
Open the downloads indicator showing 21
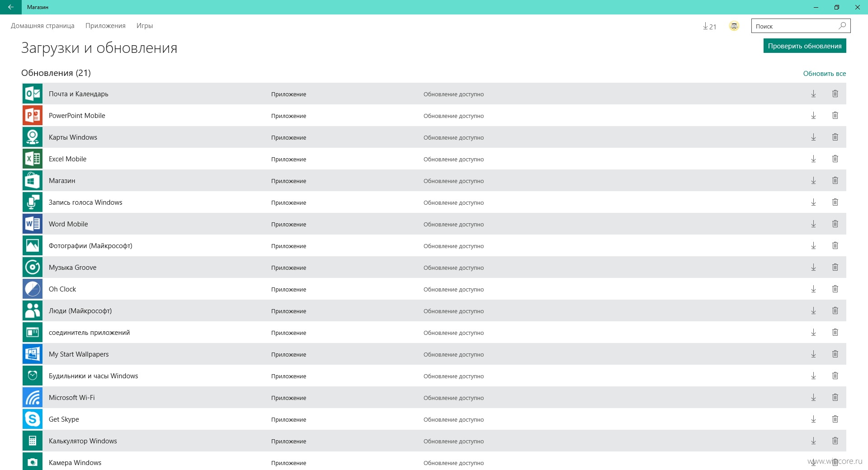click(709, 26)
